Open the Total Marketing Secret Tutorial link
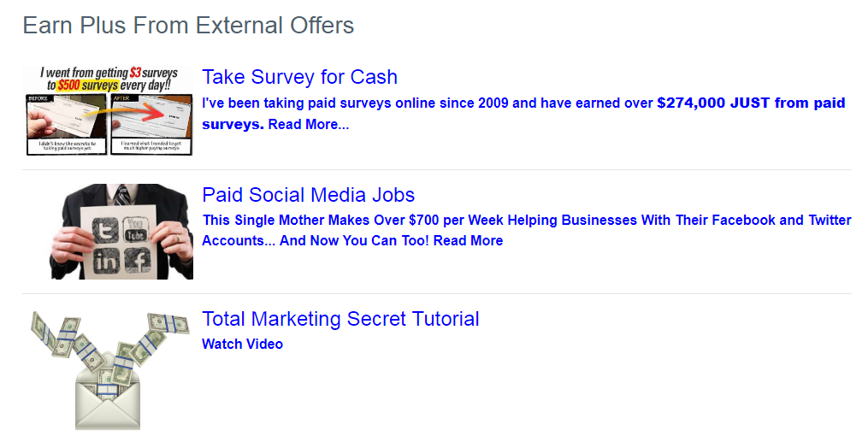The width and height of the screenshot is (868, 442). coord(340,319)
